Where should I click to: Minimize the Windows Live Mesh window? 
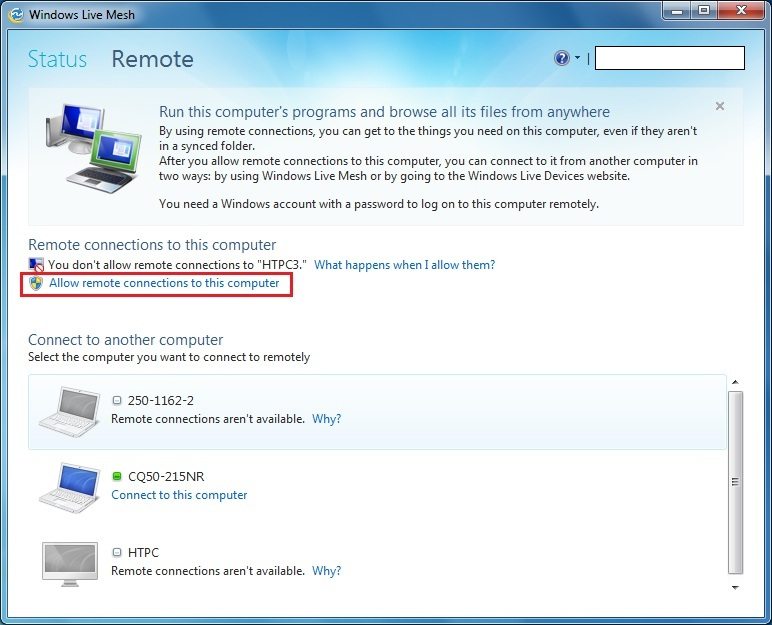(677, 10)
